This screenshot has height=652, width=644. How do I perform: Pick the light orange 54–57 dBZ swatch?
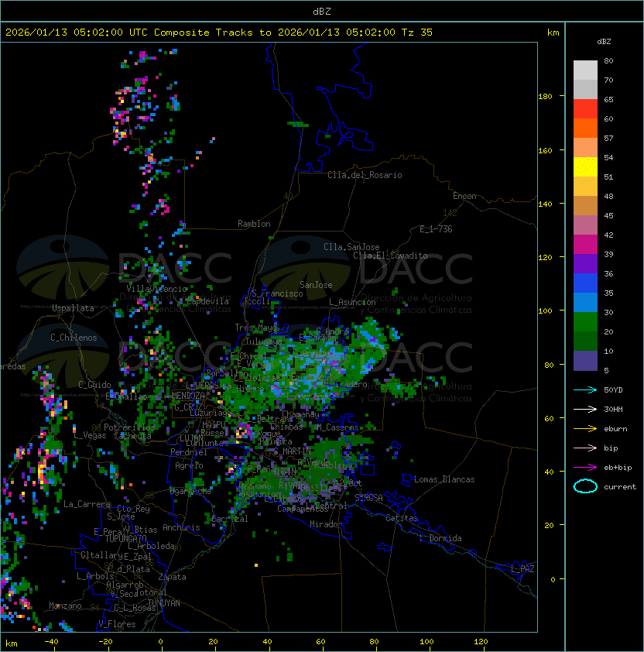click(585, 148)
